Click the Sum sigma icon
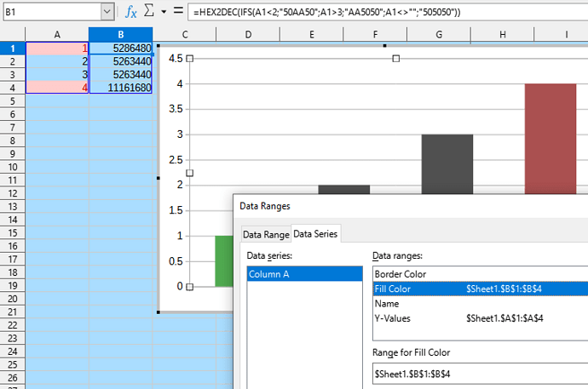The height and width of the screenshot is (389, 588). click(149, 11)
